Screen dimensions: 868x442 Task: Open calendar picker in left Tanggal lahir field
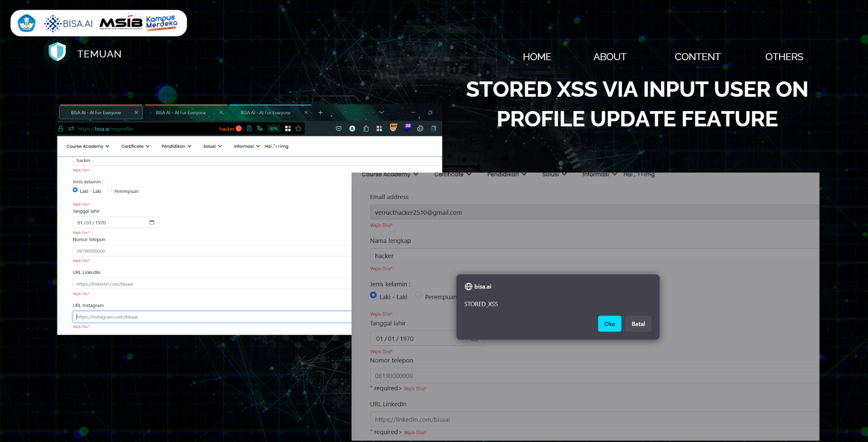(151, 222)
